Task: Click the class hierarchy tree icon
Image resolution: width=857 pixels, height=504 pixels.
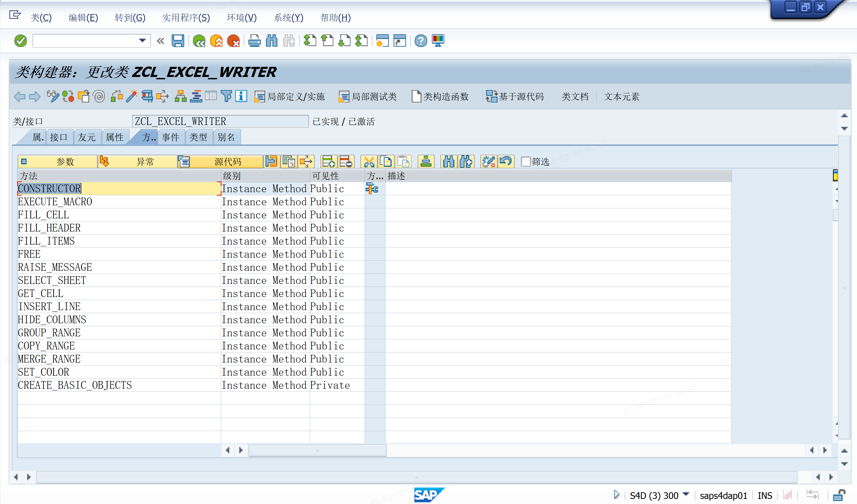Action: pos(180,96)
